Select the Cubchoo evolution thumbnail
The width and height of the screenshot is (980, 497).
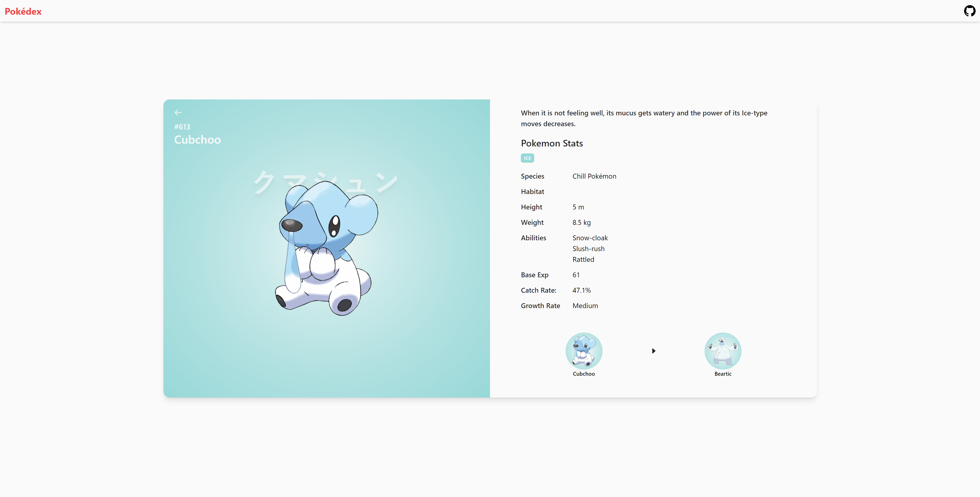coord(584,351)
